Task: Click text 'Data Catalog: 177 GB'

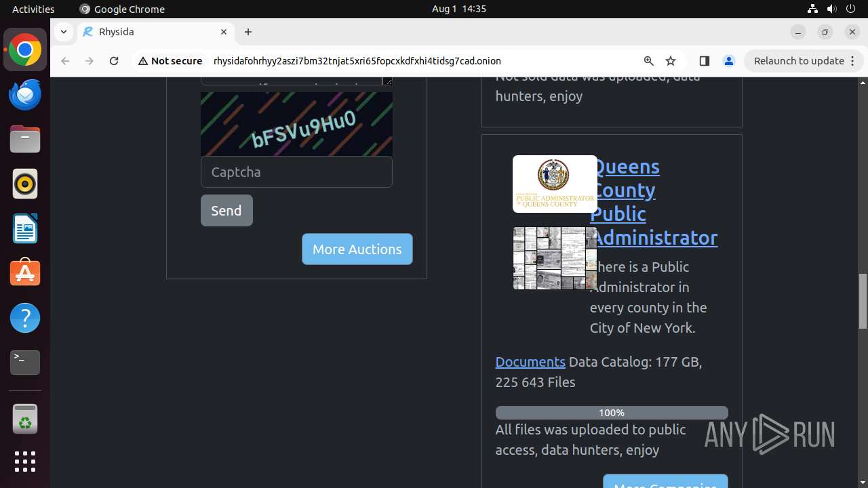Action: 635,362
